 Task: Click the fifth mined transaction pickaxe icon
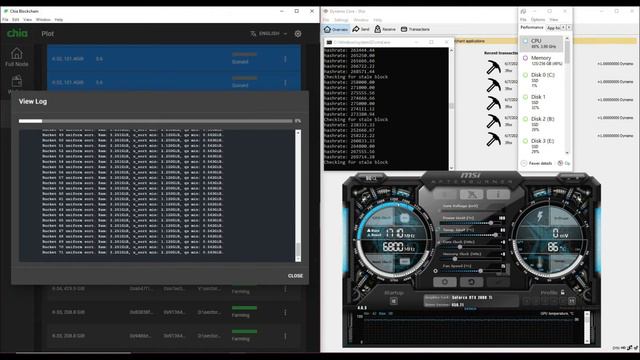click(x=493, y=139)
